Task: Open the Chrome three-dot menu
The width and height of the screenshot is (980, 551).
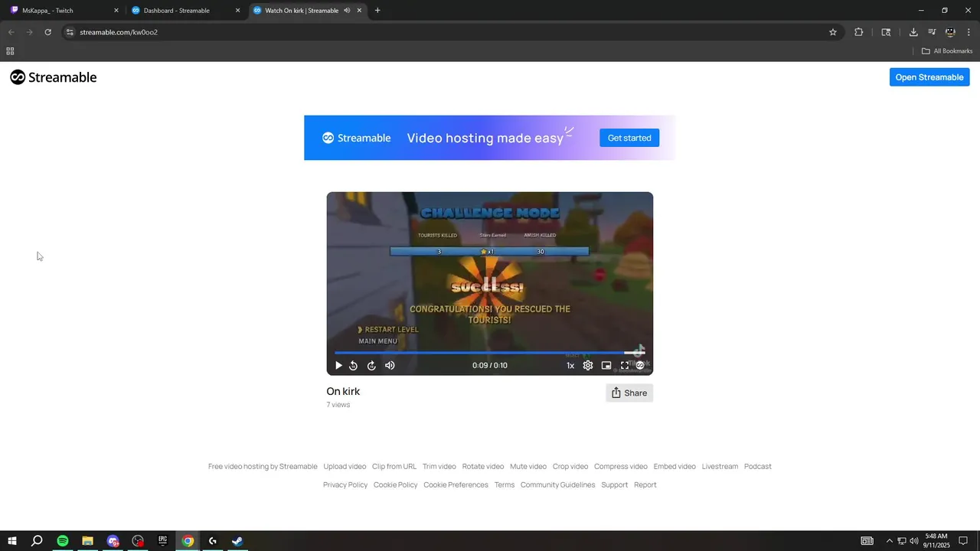Action: pos(969,32)
